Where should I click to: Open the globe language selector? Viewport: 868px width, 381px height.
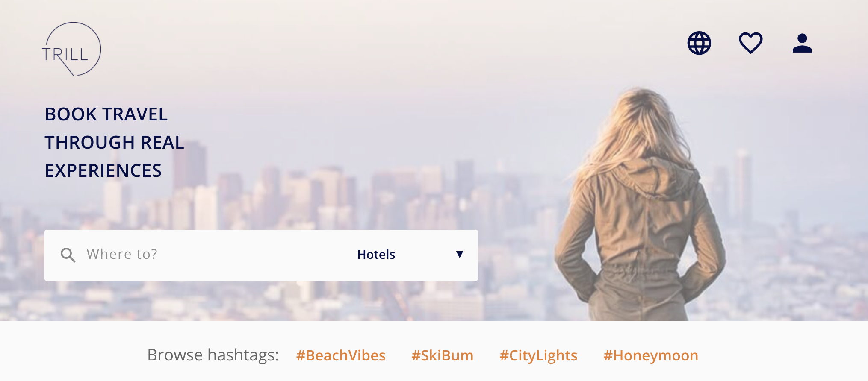coord(699,43)
